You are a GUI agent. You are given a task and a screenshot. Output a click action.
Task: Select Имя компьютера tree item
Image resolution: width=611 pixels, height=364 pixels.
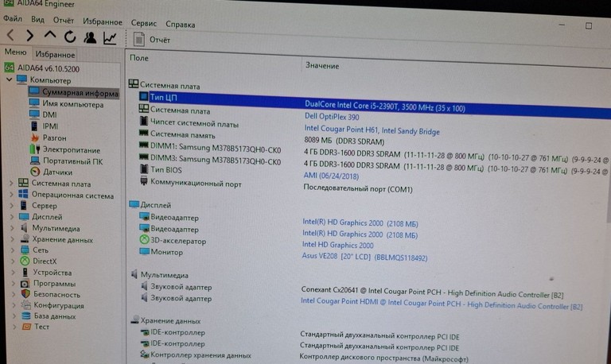[73, 104]
